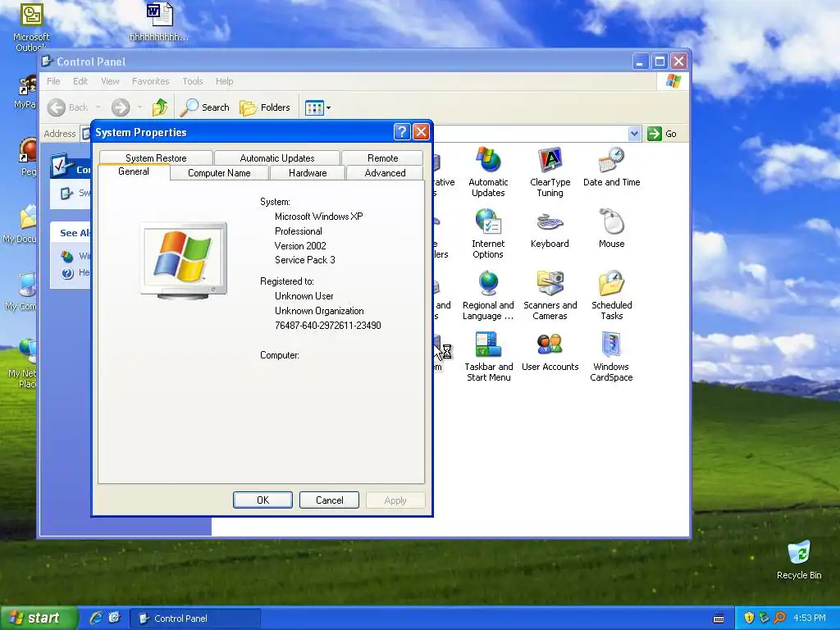
Task: Open the ClearType Tuning icon
Action: point(550,172)
